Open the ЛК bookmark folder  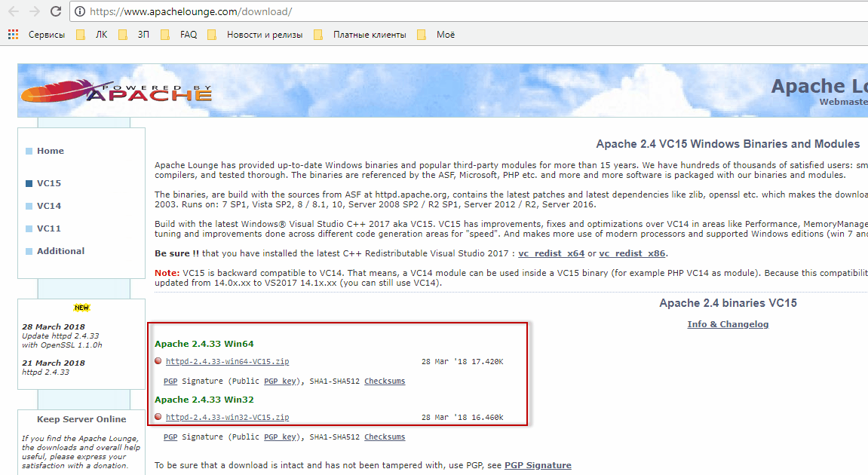click(92, 35)
